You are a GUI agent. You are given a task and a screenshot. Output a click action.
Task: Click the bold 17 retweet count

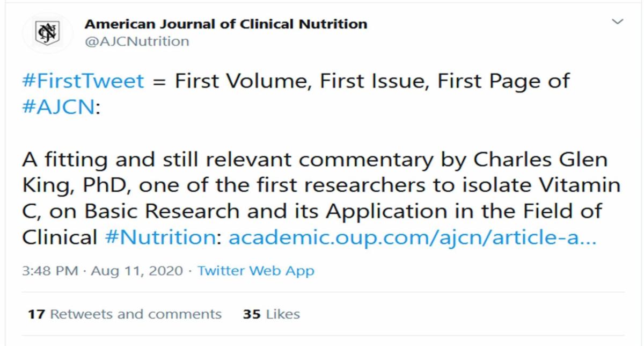coord(36,314)
